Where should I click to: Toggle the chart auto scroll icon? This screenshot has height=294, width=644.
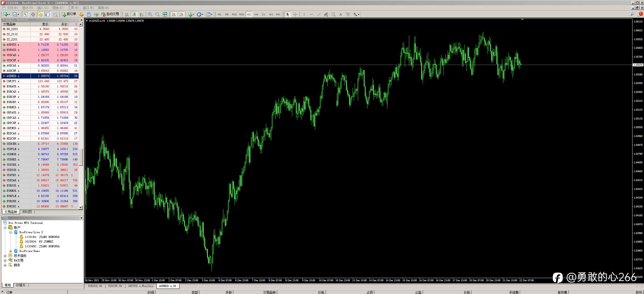coord(174,14)
